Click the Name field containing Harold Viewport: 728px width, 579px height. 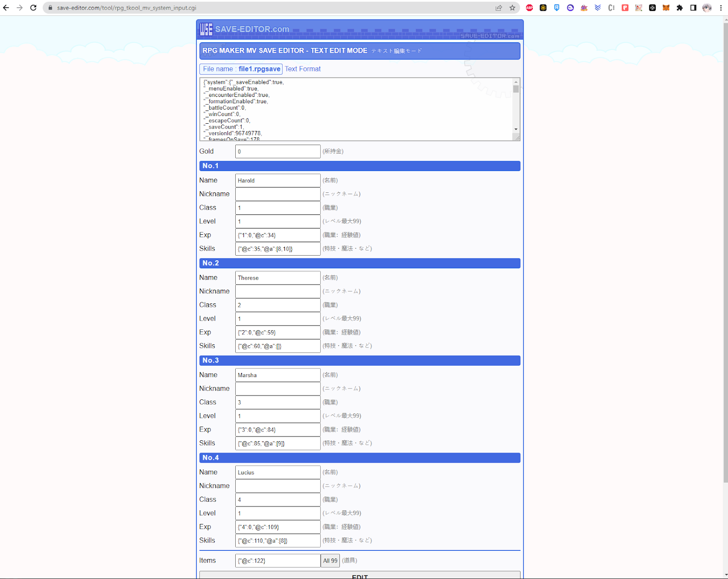278,181
